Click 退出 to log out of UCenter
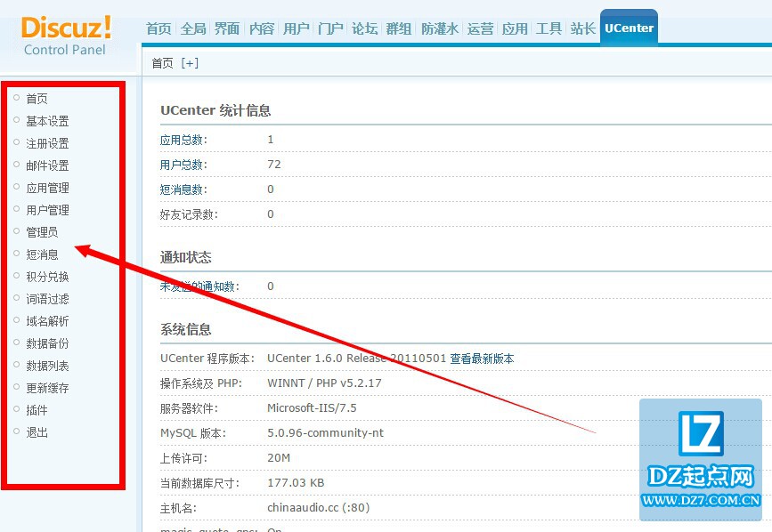 tap(37, 432)
